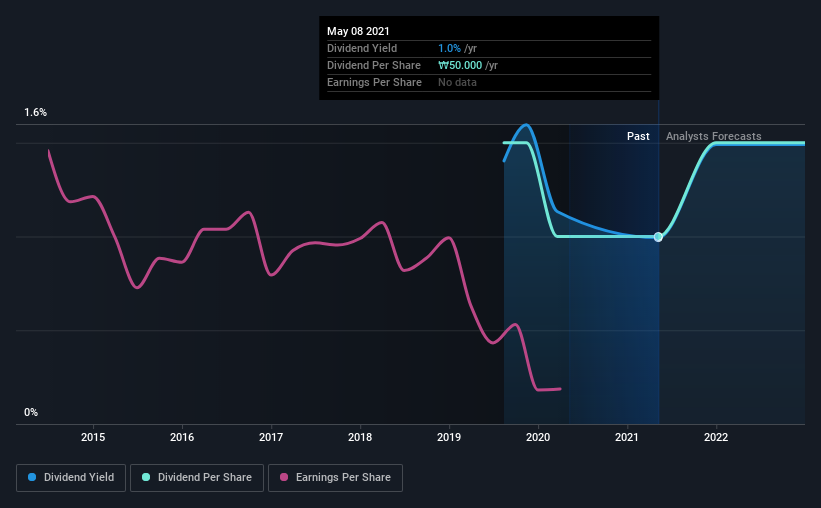Click the May 08 2021 tooltip date
This screenshot has height=508, width=821.
[x=358, y=31]
